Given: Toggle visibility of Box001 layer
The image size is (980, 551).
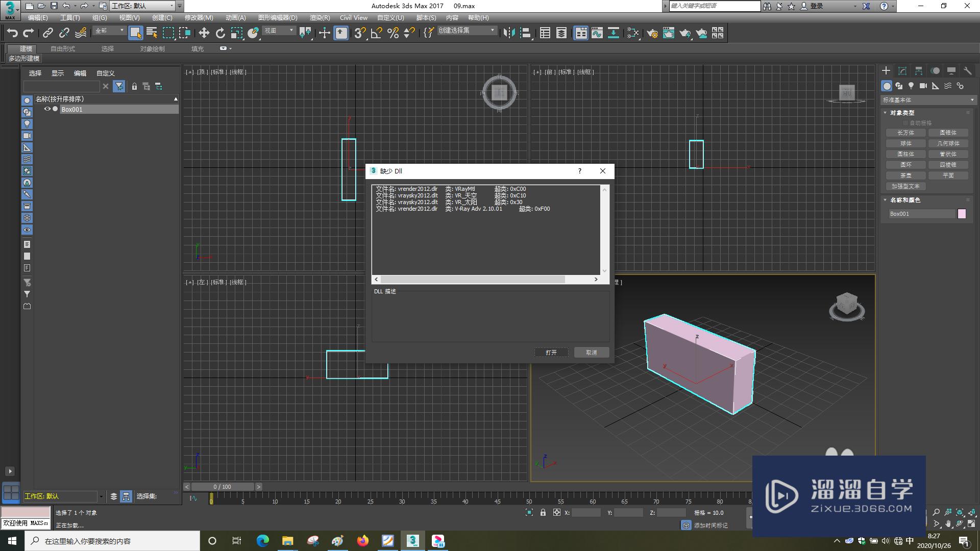Looking at the screenshot, I should [x=46, y=109].
